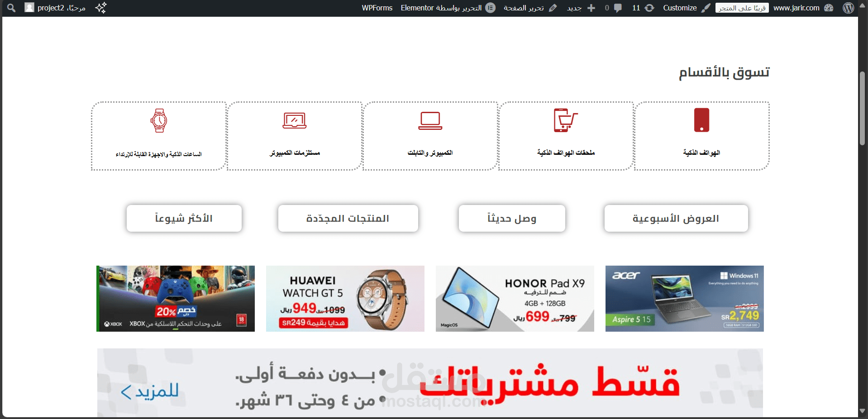868x419 pixels.
Task: Open the WPForms menu
Action: [x=377, y=8]
